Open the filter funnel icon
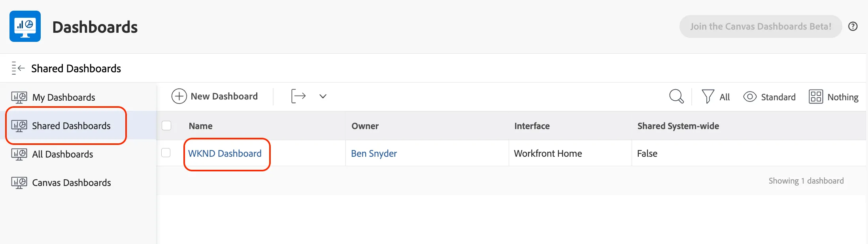The width and height of the screenshot is (868, 244). (x=708, y=97)
